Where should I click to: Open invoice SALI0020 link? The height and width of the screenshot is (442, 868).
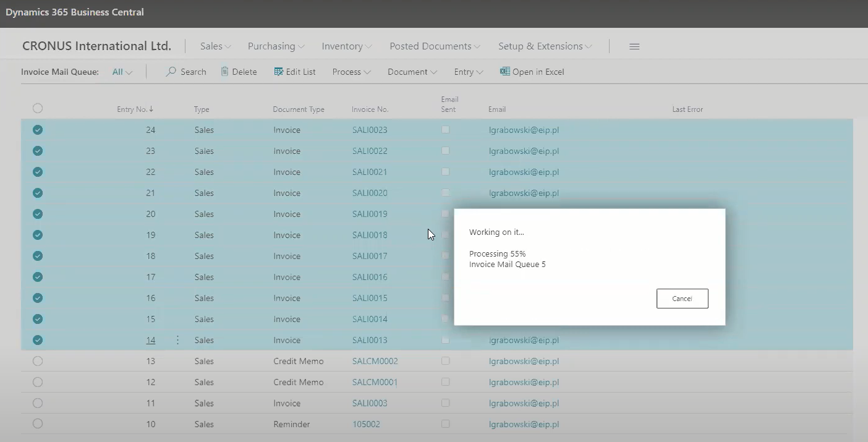pyautogui.click(x=370, y=193)
